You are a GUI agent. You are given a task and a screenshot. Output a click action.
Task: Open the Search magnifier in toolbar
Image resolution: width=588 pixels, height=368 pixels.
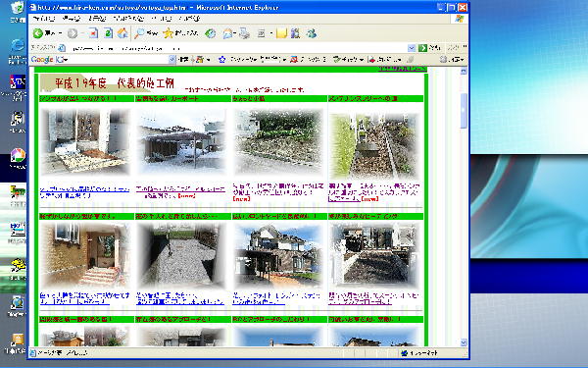[140, 33]
